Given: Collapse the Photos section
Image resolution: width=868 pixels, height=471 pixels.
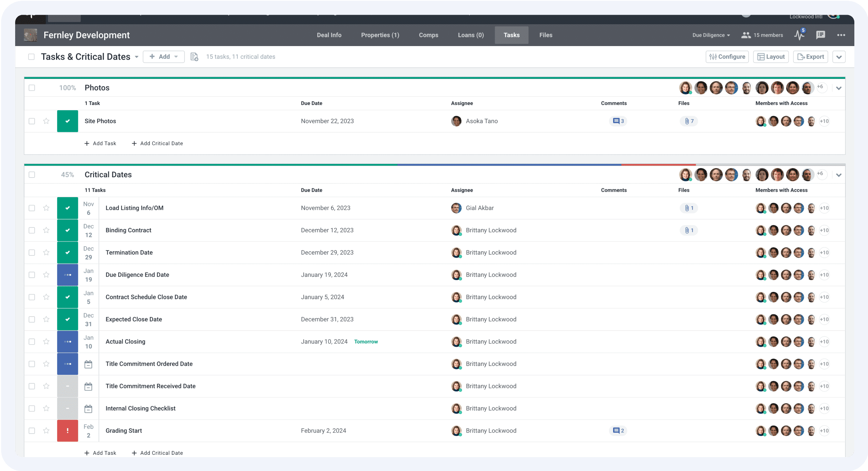Looking at the screenshot, I should 839,88.
